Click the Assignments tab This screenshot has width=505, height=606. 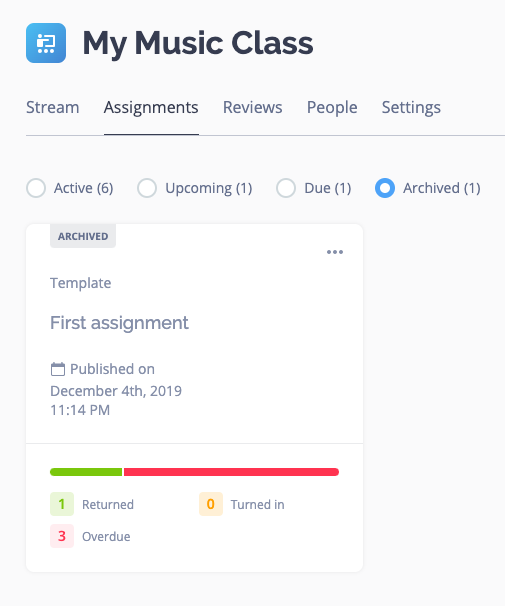pos(151,107)
